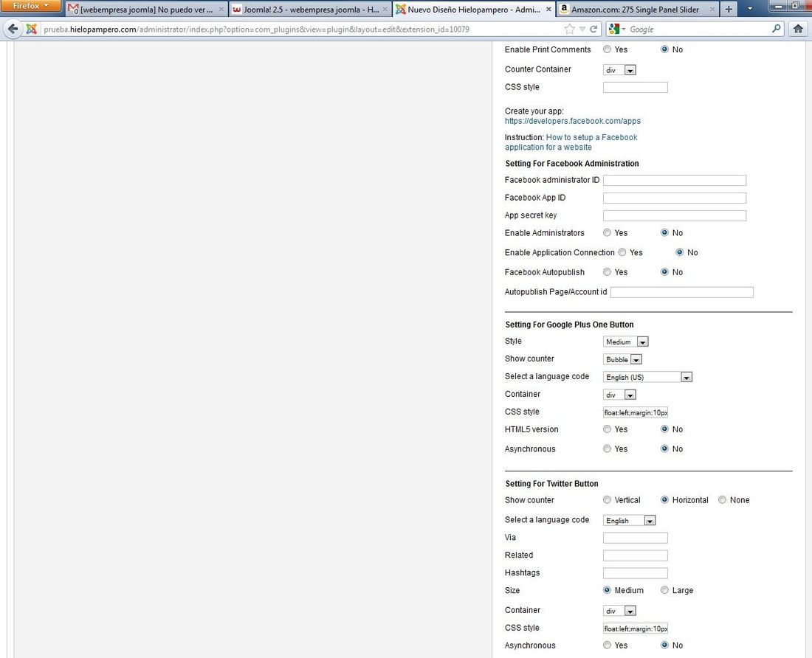This screenshot has width=812, height=658.
Task: Choose Vertical for Twitter Show counter
Action: pyautogui.click(x=607, y=500)
